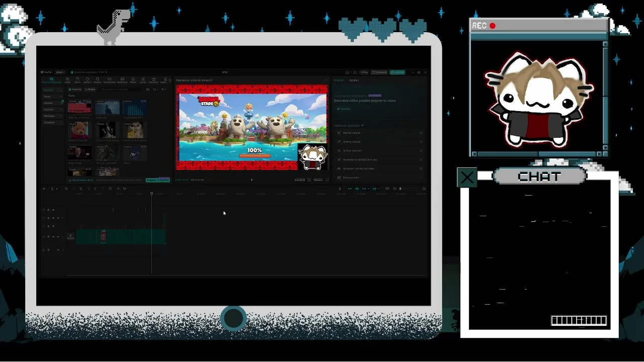644x362 pixels.
Task: Toggle auto snapping in timeline
Action: [357, 189]
